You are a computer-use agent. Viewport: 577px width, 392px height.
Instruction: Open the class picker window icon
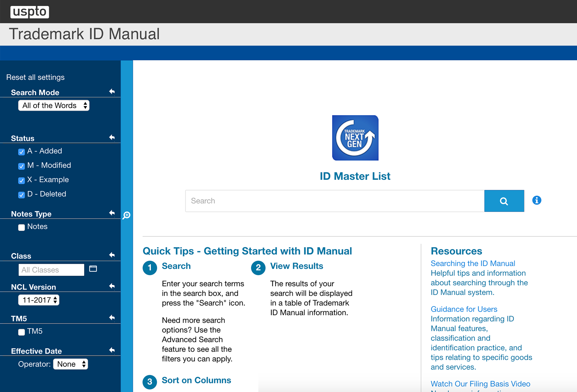click(x=93, y=269)
